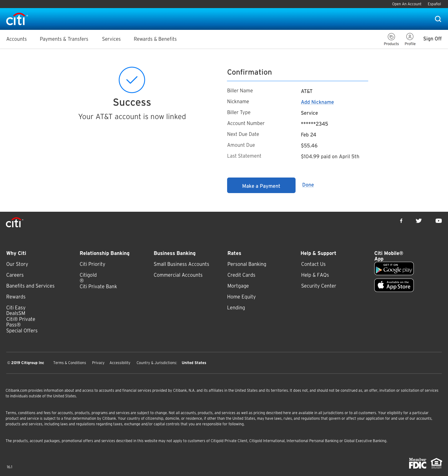Open Small Business Accounts link
Image resolution: width=448 pixels, height=476 pixels.
[181, 264]
